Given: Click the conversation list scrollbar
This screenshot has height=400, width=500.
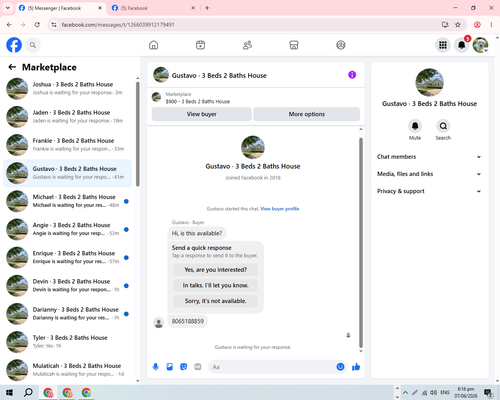Looking at the screenshot, I should coord(138,133).
